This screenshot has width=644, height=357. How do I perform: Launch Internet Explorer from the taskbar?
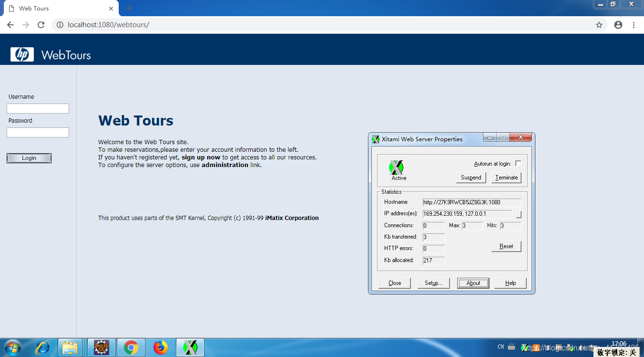(42, 347)
